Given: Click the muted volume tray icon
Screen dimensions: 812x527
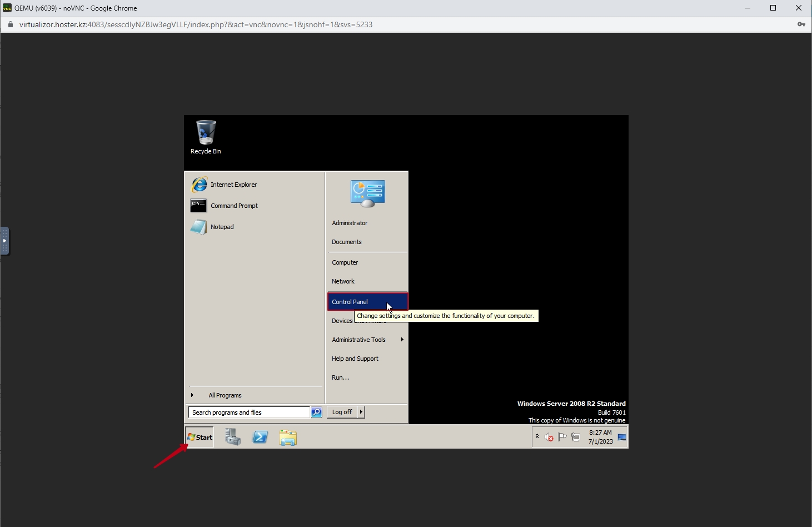Looking at the screenshot, I should (549, 437).
